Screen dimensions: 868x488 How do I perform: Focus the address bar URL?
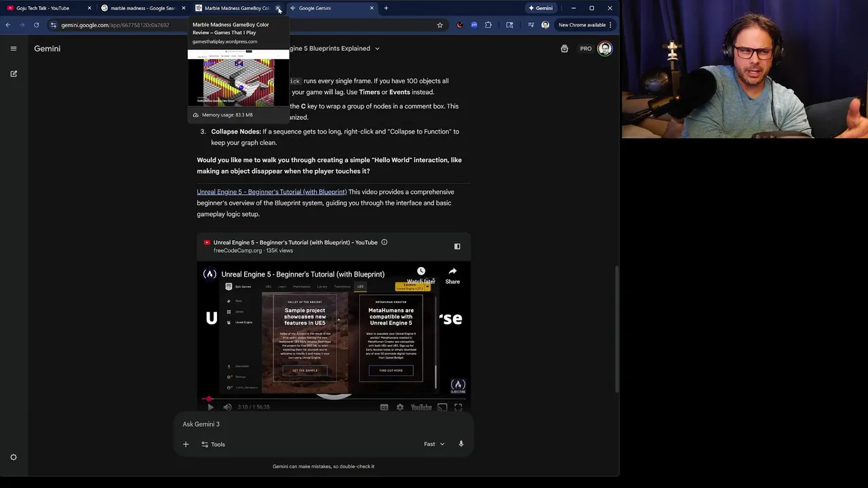(115, 25)
